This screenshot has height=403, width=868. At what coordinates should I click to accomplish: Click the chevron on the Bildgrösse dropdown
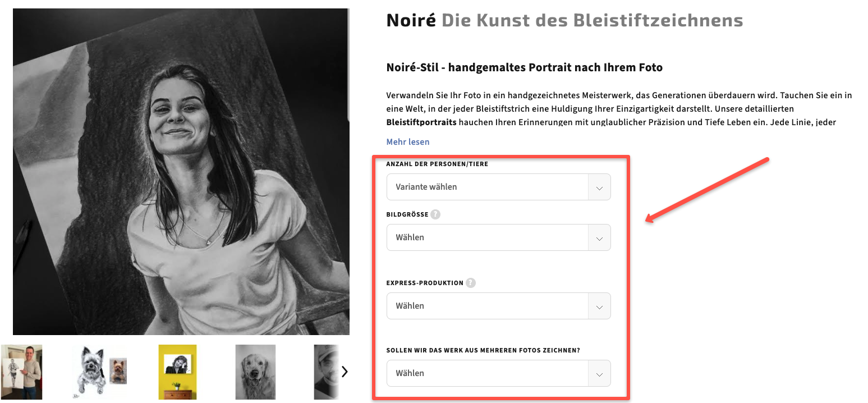(x=599, y=238)
